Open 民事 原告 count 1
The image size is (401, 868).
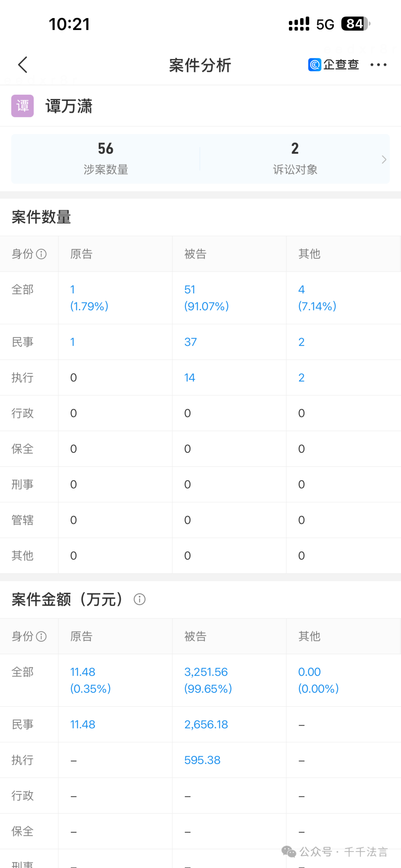[x=73, y=342]
